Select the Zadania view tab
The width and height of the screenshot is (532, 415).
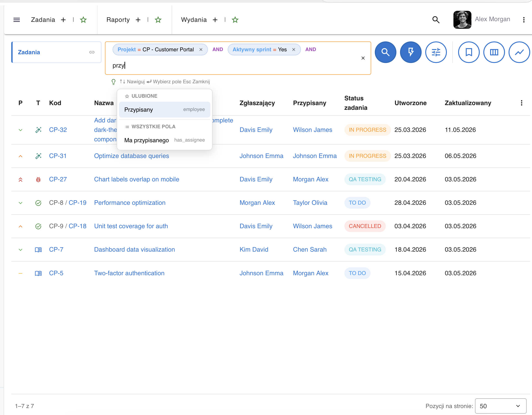coord(56,52)
